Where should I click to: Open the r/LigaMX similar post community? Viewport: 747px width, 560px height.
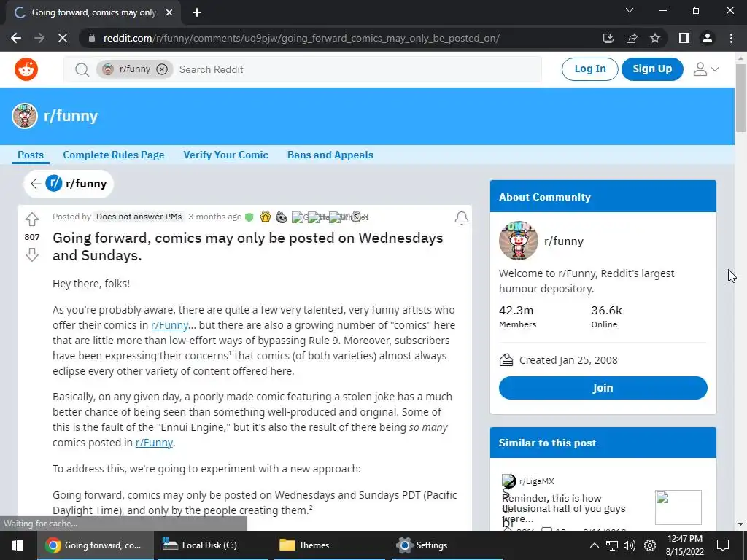pyautogui.click(x=536, y=481)
